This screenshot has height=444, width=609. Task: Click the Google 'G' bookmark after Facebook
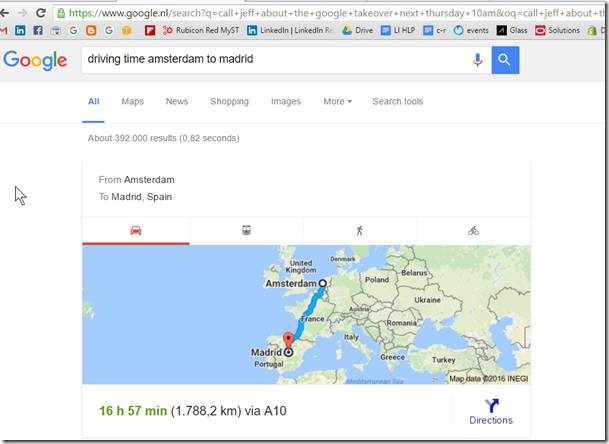click(73, 30)
